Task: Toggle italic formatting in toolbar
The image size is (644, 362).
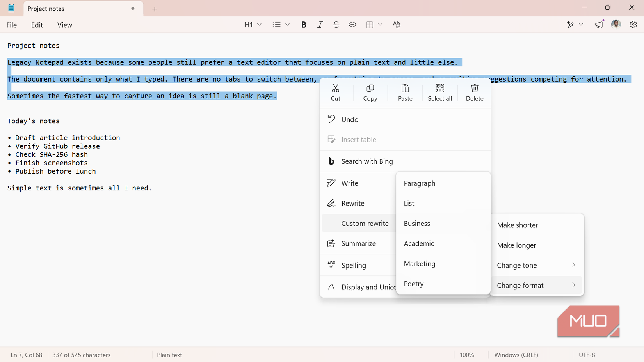Action: coord(320,25)
